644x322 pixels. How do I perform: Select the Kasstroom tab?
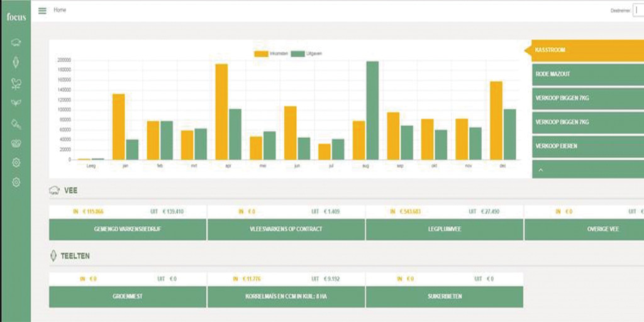[588, 50]
